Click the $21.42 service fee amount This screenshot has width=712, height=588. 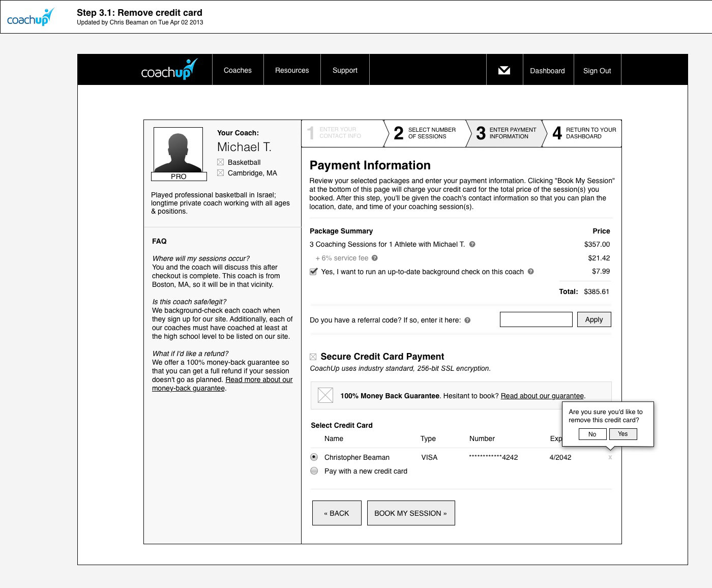coord(599,258)
